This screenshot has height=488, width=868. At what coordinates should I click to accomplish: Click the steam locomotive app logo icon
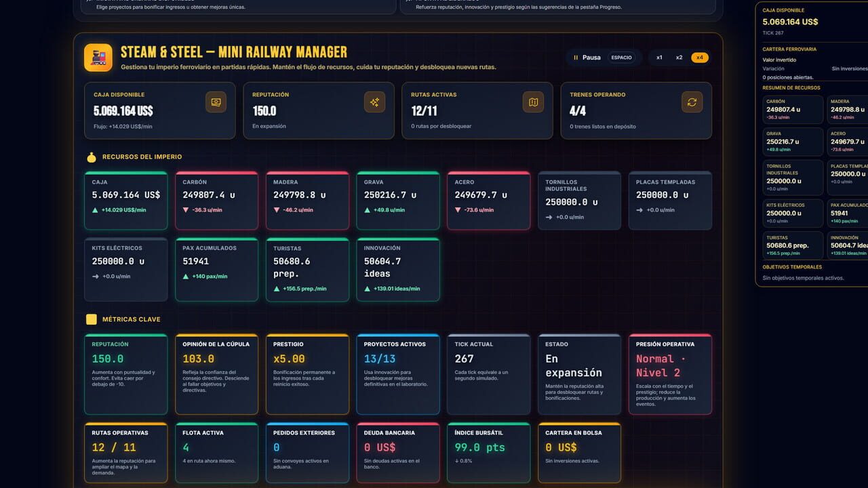[98, 58]
